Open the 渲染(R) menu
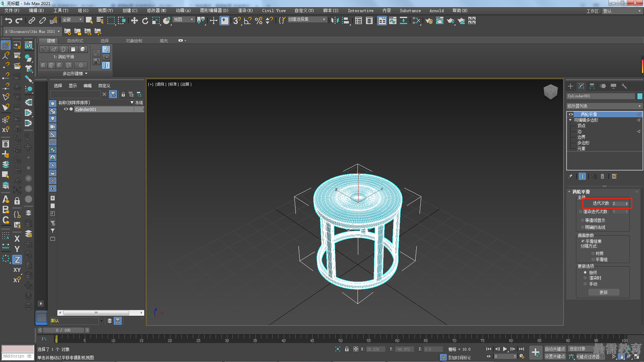This screenshot has height=362, width=644. [245, 11]
